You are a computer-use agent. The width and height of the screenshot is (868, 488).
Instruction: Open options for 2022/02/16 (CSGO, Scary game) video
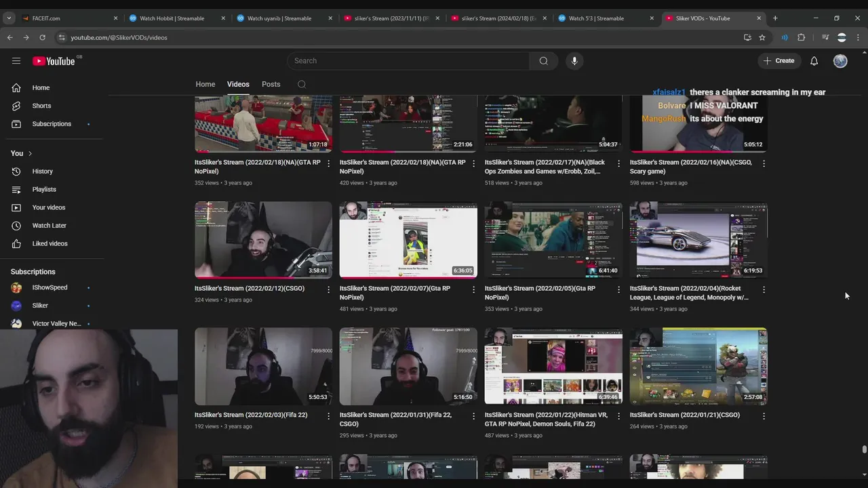pos(764,163)
